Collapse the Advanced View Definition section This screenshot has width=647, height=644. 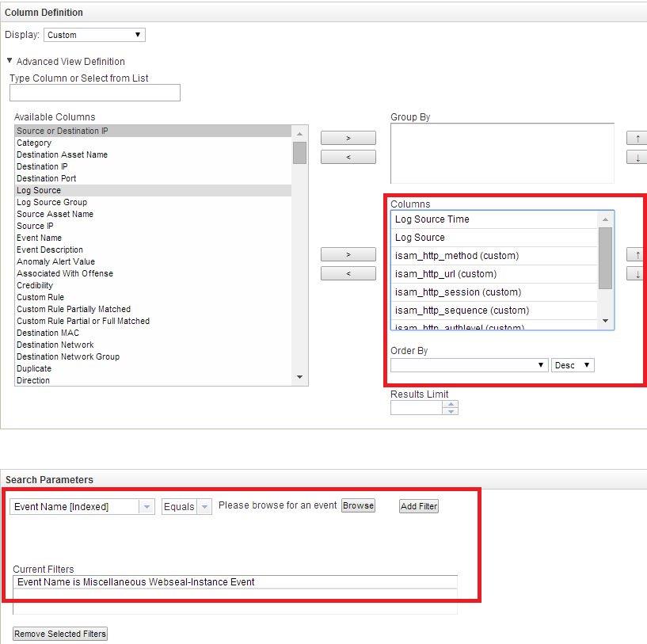tap(10, 61)
